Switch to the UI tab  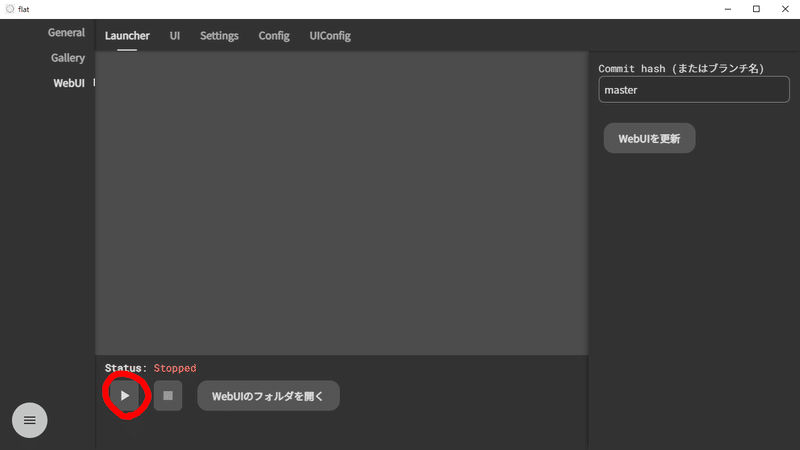(x=174, y=36)
